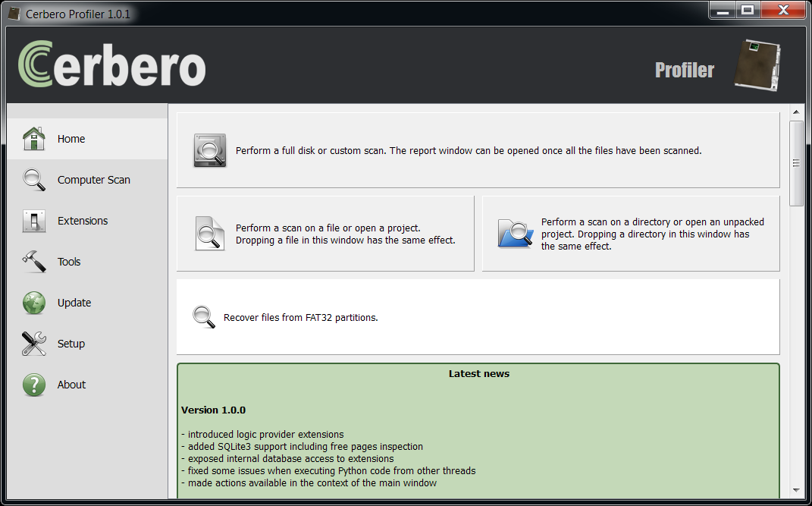Click the Version 1.0.0 heading
This screenshot has width=812, height=506.
click(x=213, y=410)
